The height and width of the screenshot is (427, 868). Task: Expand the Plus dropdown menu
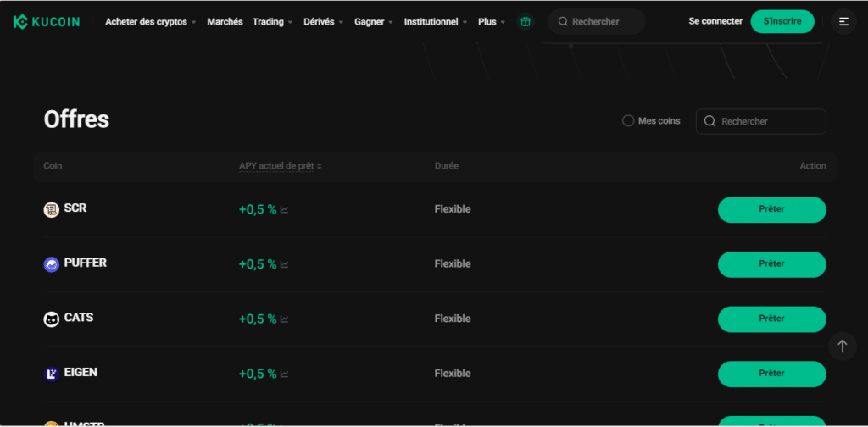coord(492,21)
